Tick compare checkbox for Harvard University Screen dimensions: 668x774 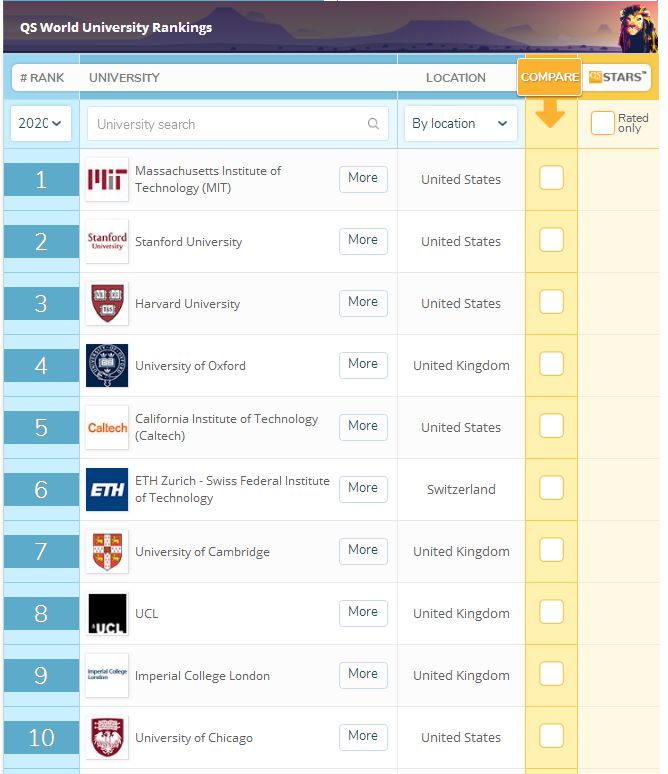click(x=551, y=302)
